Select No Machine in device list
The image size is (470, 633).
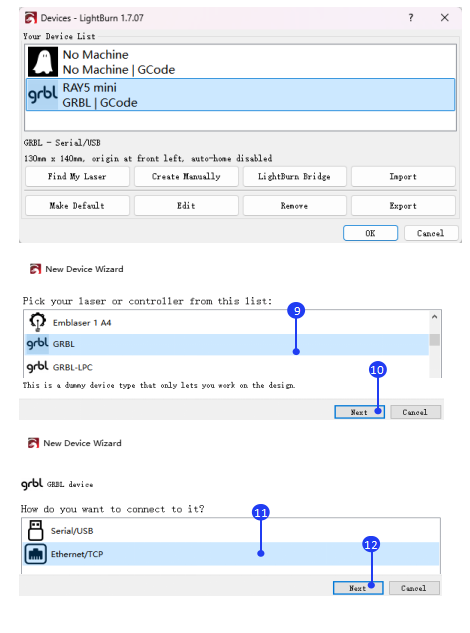click(240, 62)
